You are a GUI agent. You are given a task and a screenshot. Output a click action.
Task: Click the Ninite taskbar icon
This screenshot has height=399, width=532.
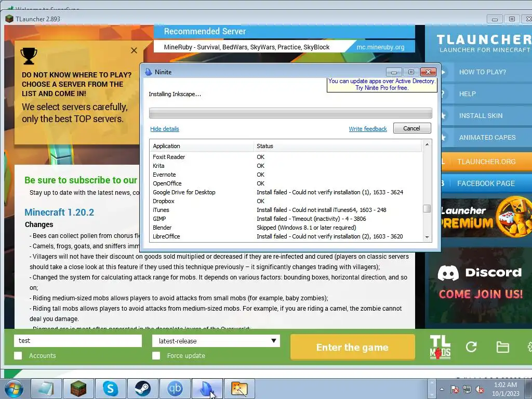pyautogui.click(x=207, y=389)
